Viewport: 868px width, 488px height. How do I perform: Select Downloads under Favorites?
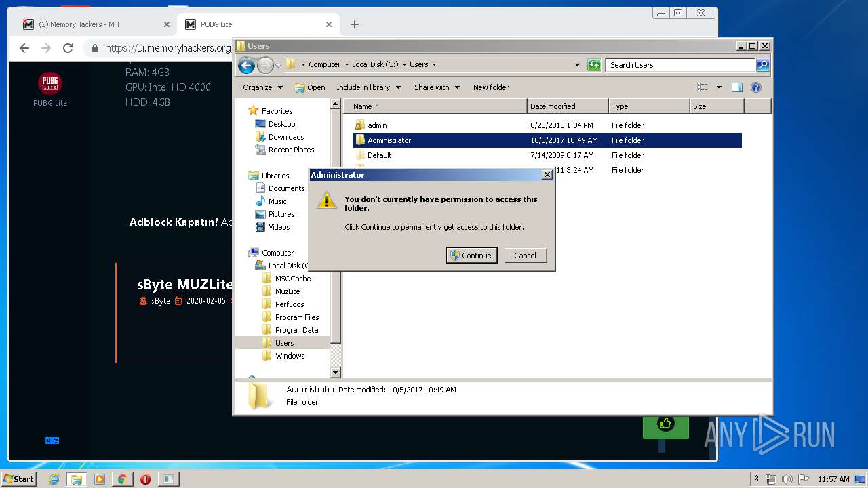(x=285, y=137)
